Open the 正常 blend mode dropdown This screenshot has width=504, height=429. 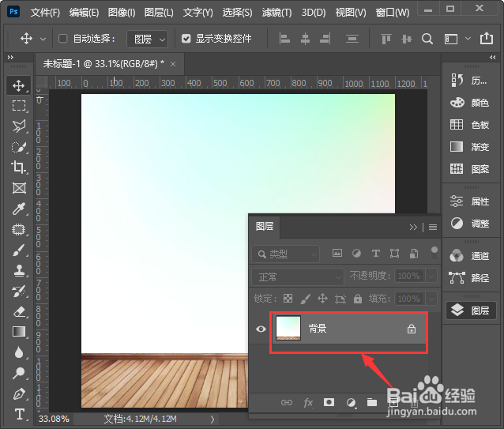click(297, 277)
